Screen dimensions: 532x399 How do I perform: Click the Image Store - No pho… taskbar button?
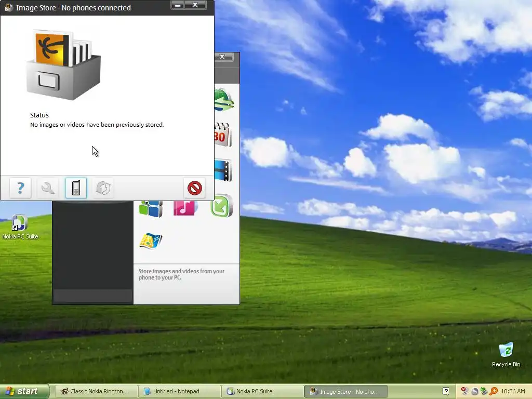pyautogui.click(x=346, y=392)
